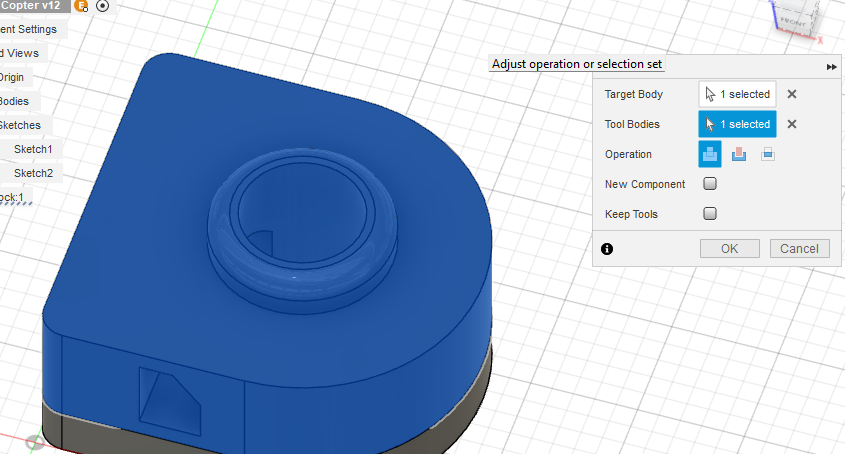Open Document Settings in browser
The image size is (845, 454).
(29, 30)
